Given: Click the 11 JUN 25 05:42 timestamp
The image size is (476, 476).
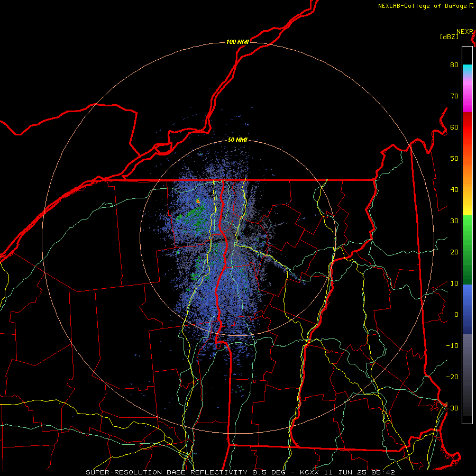Looking at the screenshot, I should [x=359, y=472].
